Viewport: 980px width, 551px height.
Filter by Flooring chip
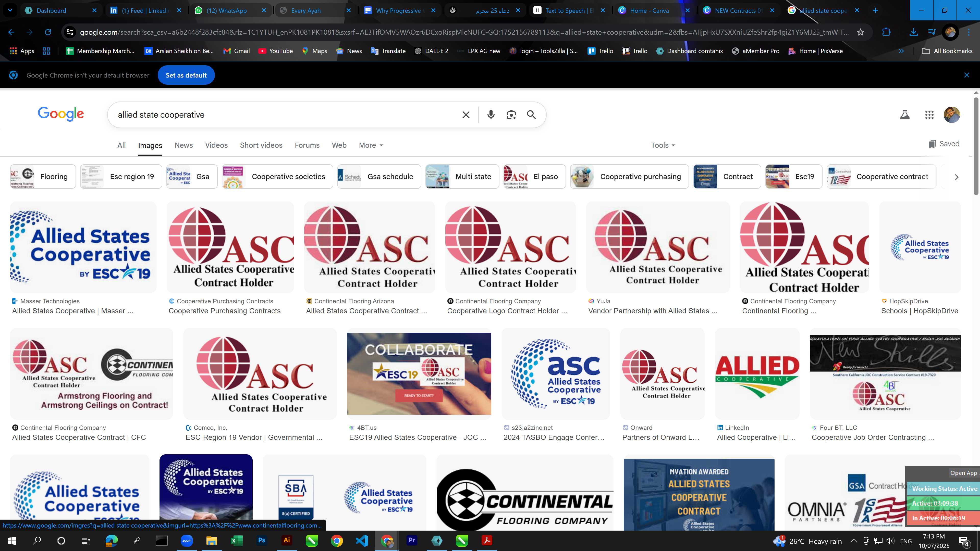[x=43, y=177]
